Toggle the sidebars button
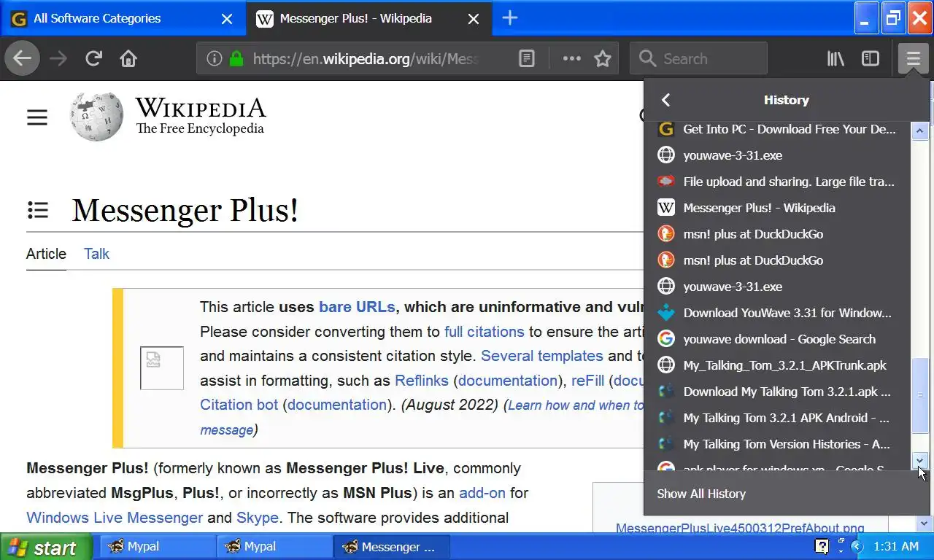 (x=871, y=58)
